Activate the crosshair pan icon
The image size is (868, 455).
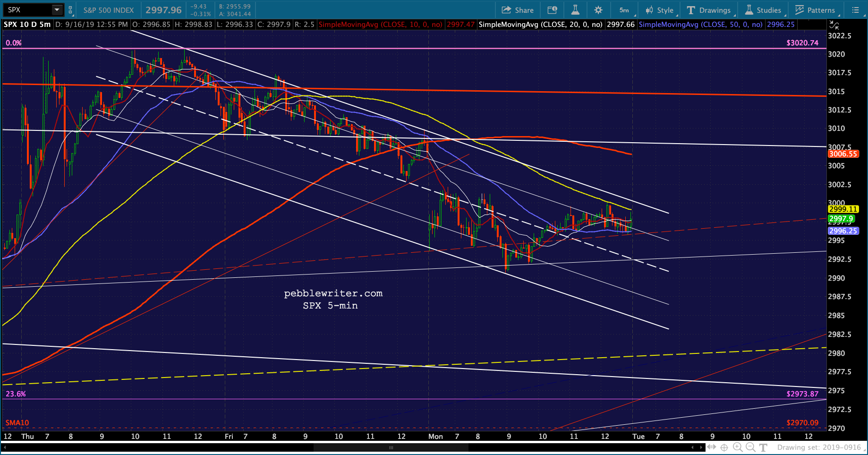tap(724, 447)
